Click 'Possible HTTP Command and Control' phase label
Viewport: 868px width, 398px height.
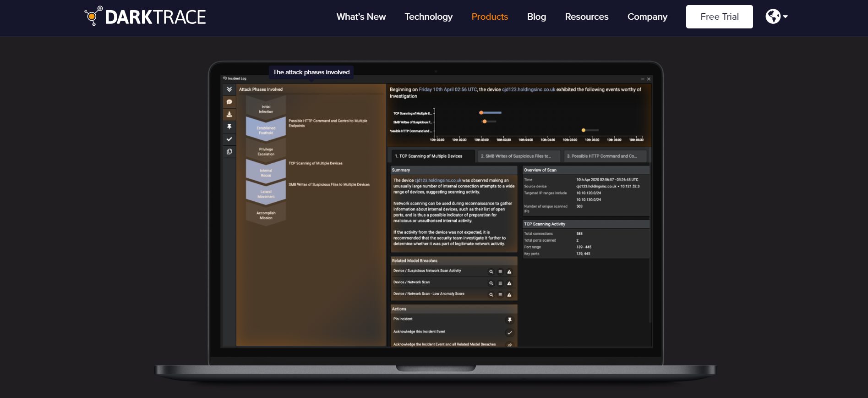click(x=328, y=123)
